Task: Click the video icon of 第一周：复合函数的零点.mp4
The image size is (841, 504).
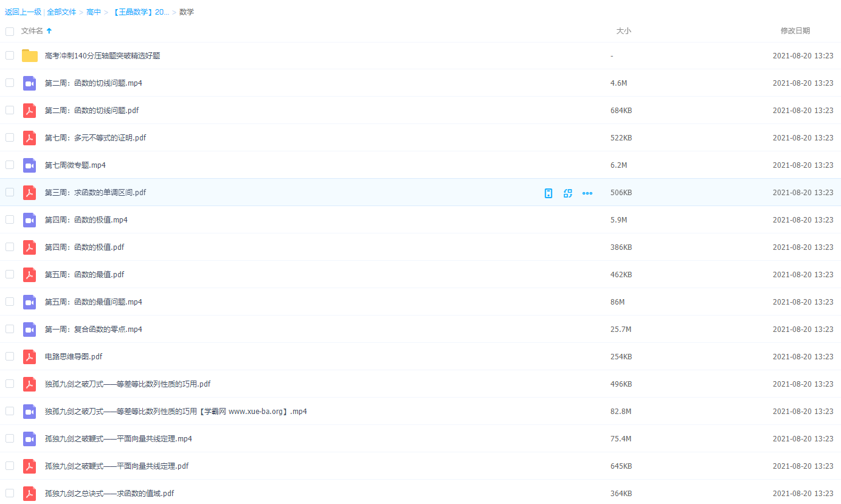Action: [x=29, y=330]
